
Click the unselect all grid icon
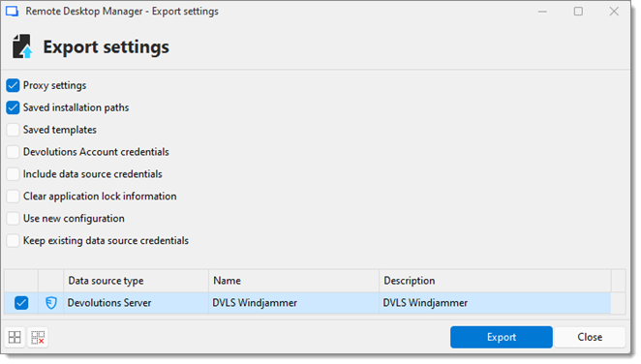38,337
